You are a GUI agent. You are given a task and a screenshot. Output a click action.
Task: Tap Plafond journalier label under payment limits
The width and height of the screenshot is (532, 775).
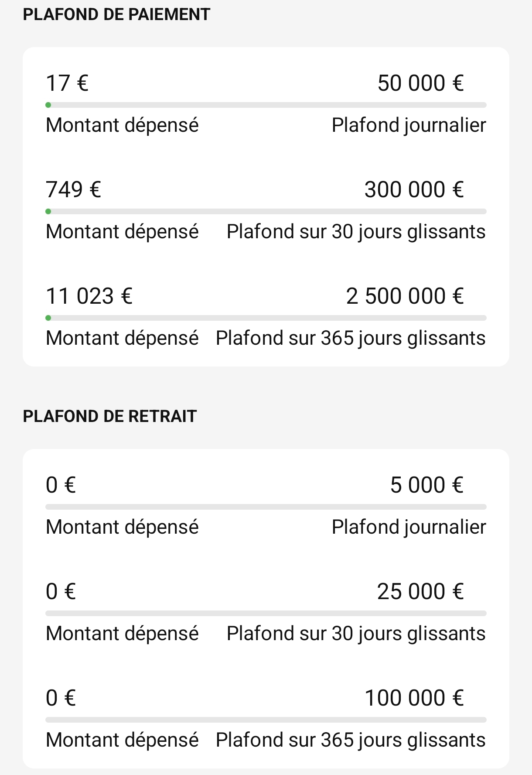[409, 125]
